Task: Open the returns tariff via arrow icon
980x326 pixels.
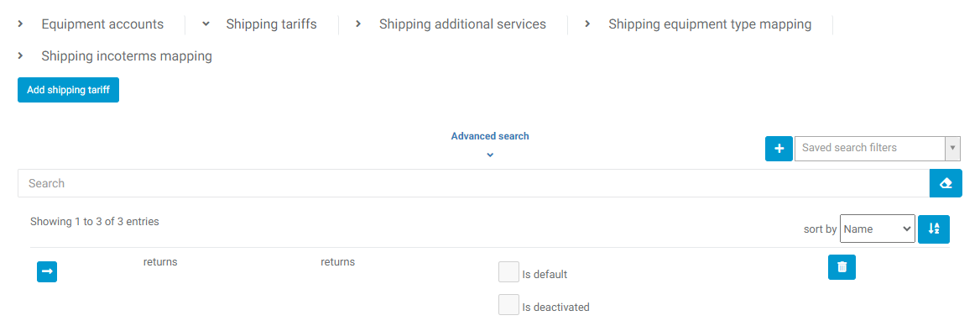Action: coord(47,272)
